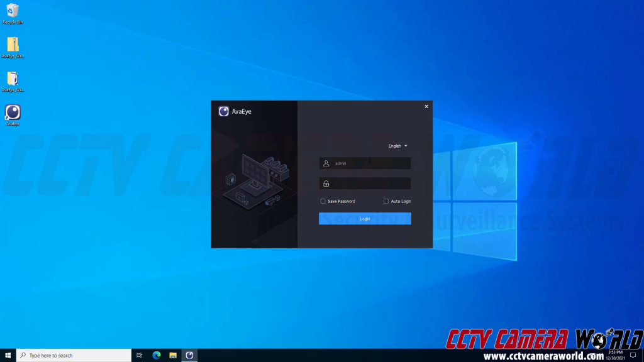Open File Explorer from the taskbar
The image size is (644, 362).
[173, 355]
